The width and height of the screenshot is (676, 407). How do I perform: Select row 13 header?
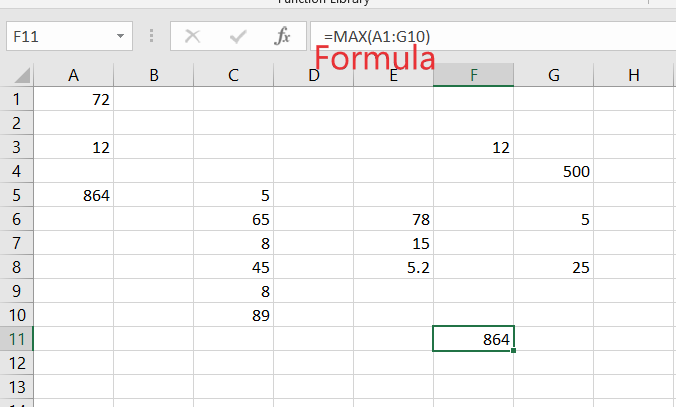[x=17, y=387]
